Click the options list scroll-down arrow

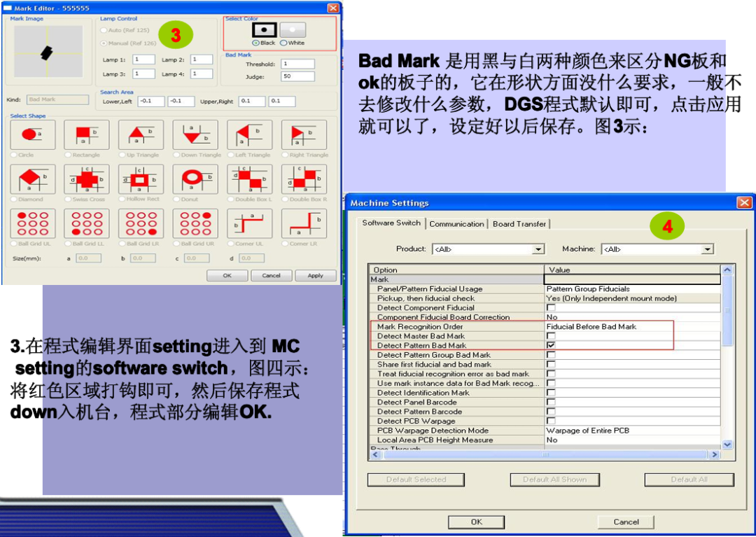click(727, 445)
